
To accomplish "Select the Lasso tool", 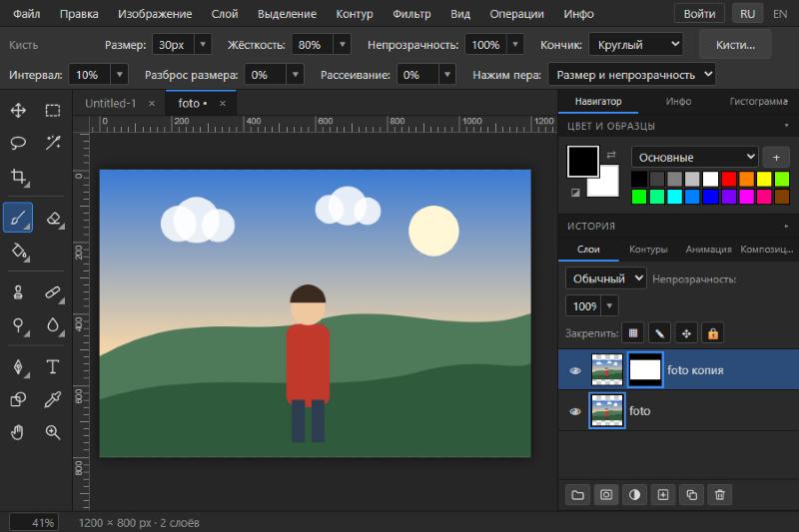I will [x=18, y=143].
